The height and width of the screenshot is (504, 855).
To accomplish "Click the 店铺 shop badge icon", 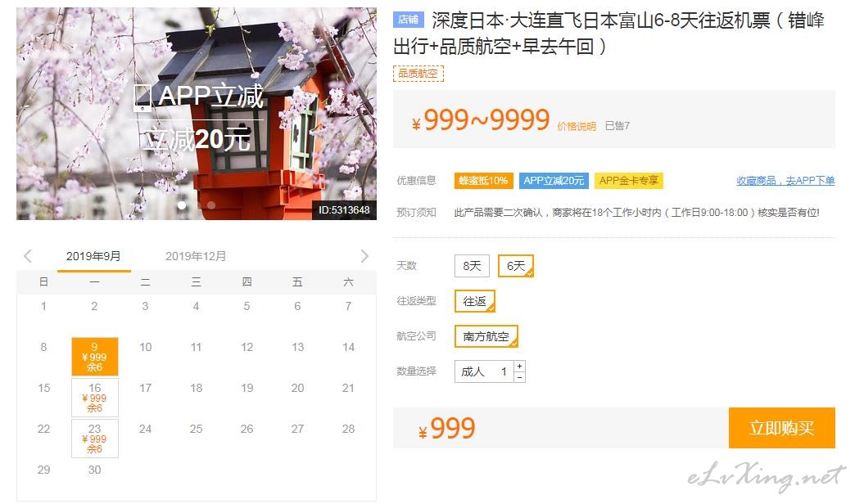I will coord(409,20).
